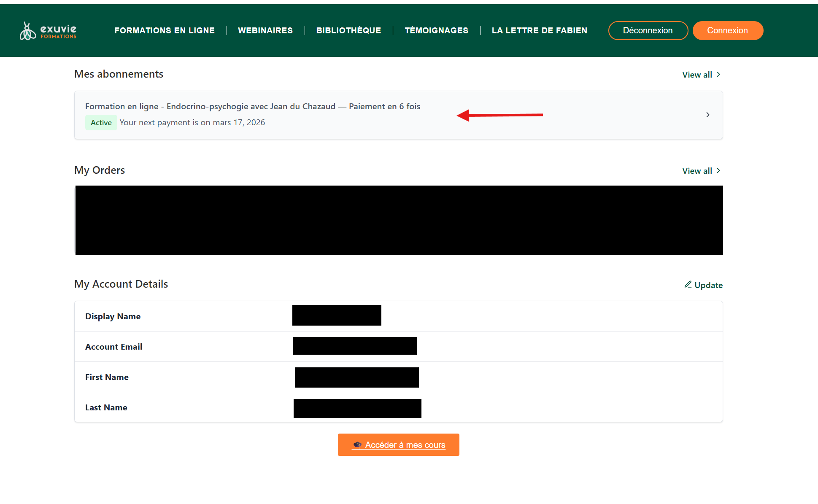
Task: Open La Lettre de Fabien page
Action: click(x=539, y=30)
